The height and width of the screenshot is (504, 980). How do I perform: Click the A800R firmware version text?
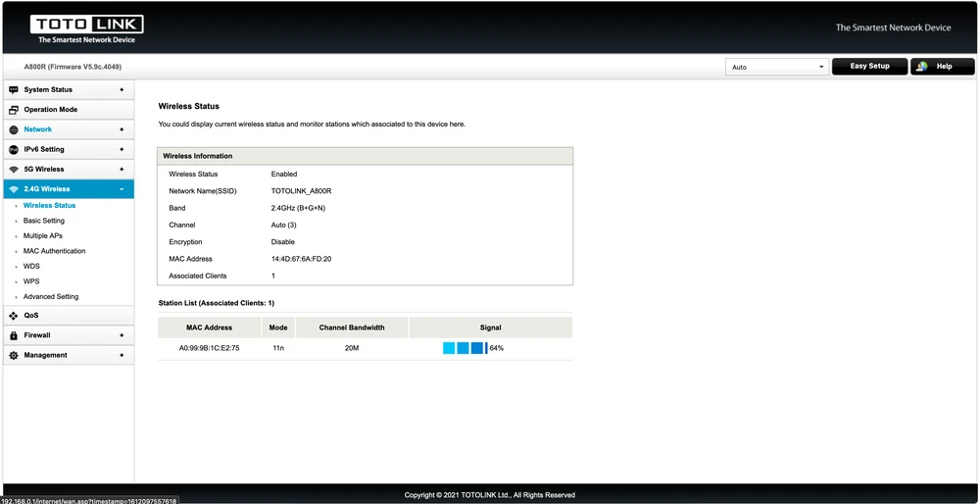(x=73, y=67)
